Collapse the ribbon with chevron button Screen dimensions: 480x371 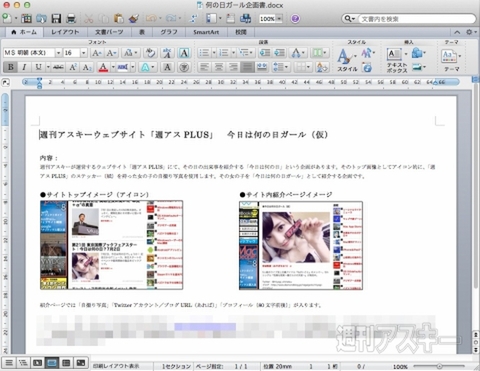pos(457,32)
